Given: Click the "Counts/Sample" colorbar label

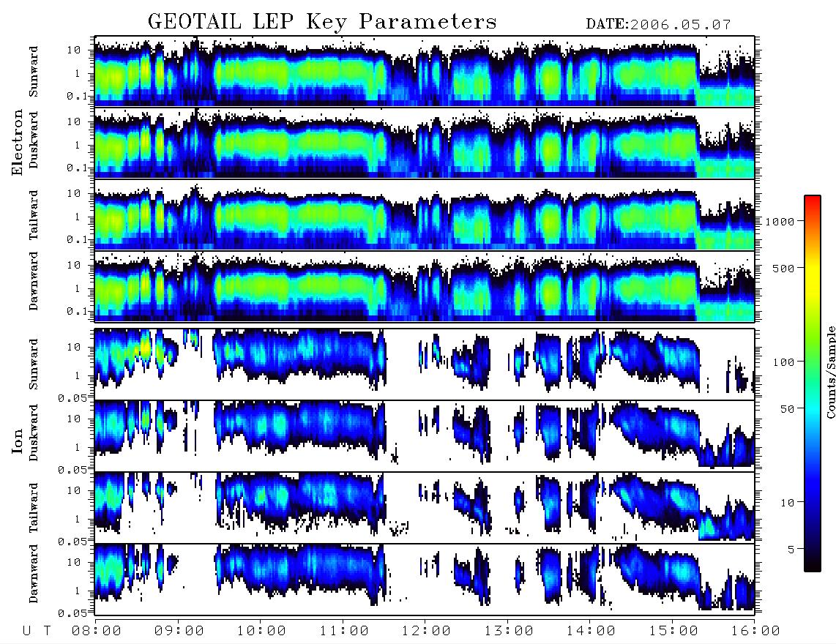Looking at the screenshot, I should pyautogui.click(x=830, y=372).
